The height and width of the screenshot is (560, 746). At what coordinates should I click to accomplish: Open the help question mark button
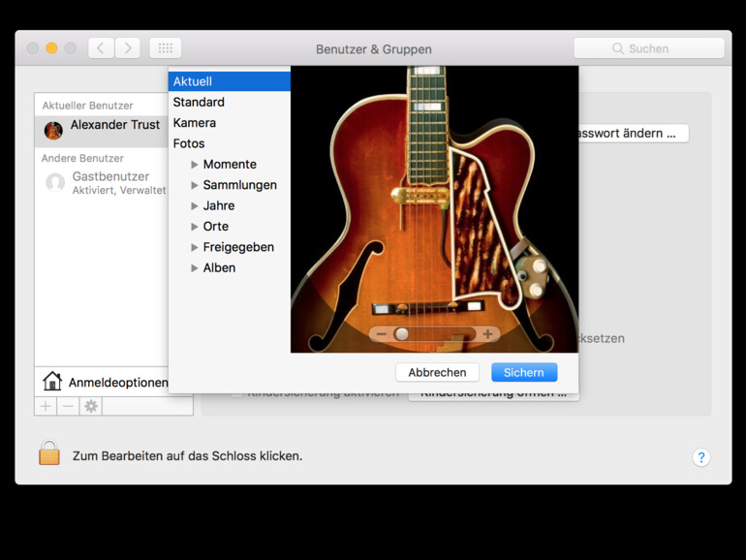click(x=700, y=457)
